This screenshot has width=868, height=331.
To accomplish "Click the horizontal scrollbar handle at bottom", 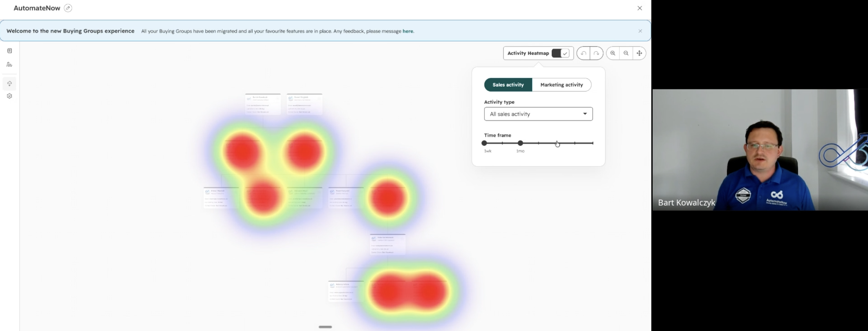I will coord(325,327).
